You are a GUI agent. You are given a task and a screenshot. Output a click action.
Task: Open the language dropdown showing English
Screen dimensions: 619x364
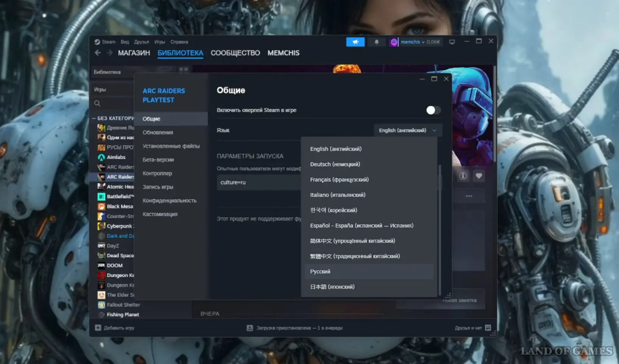[407, 130]
